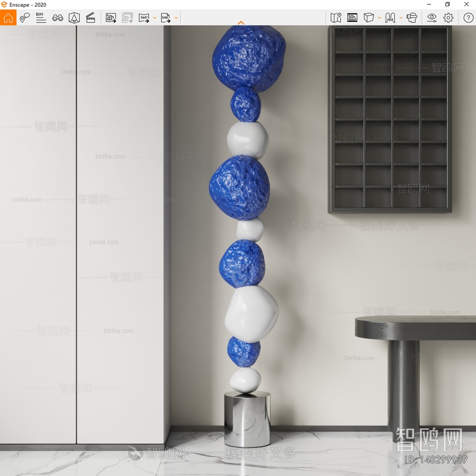
Task: Minimize the Enscape window
Action: (x=429, y=4)
